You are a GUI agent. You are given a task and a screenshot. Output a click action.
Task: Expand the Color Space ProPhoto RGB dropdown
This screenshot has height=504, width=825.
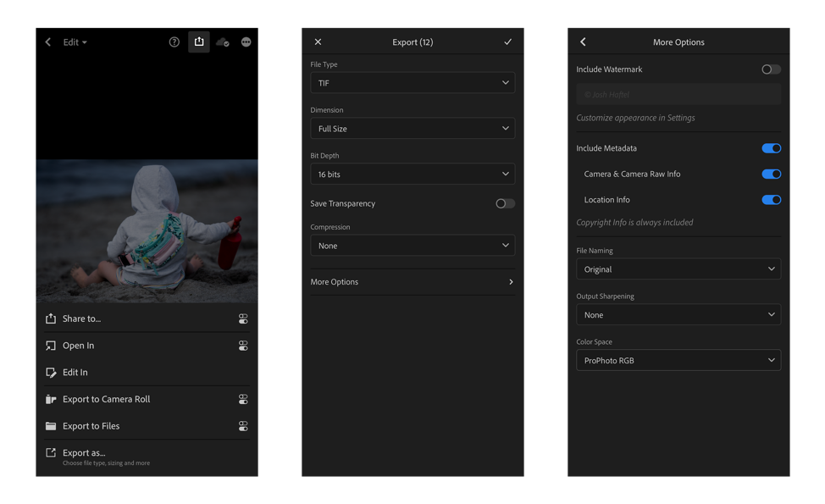pos(678,361)
